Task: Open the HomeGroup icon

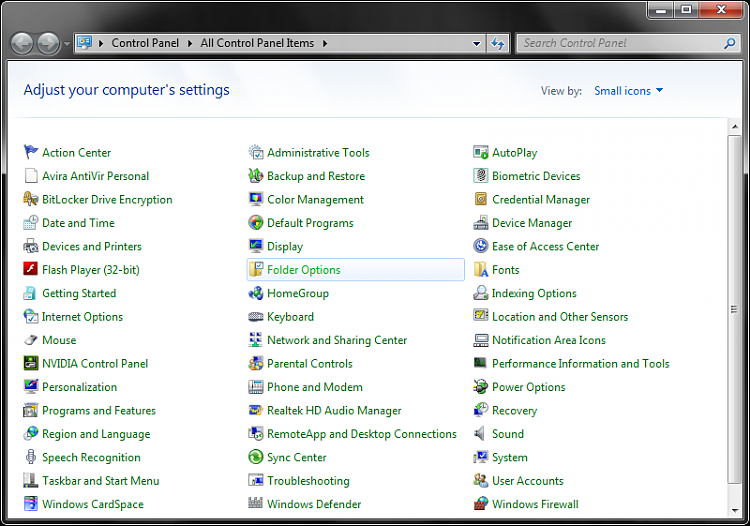Action: coord(256,293)
